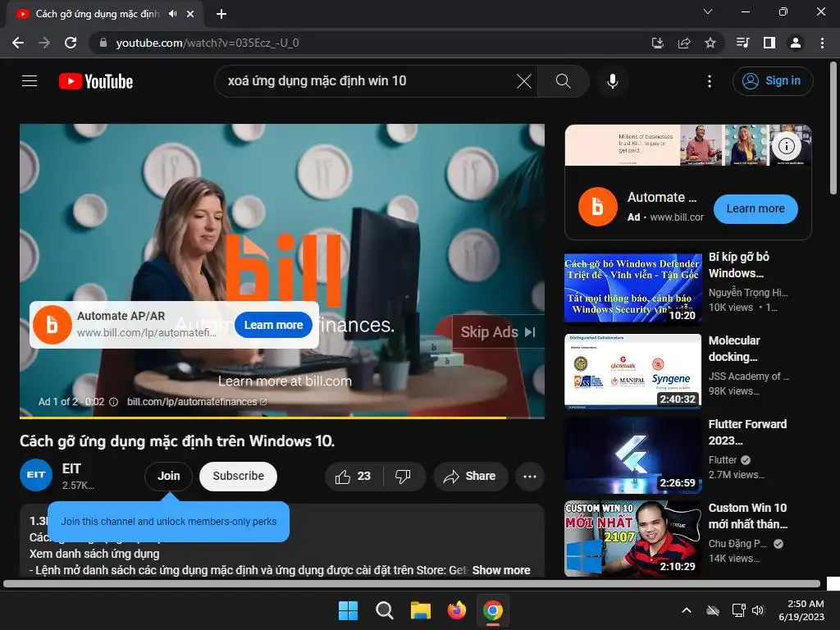The height and width of the screenshot is (630, 840).
Task: Open Custom Win 10 video thumbnail
Action: [632, 539]
